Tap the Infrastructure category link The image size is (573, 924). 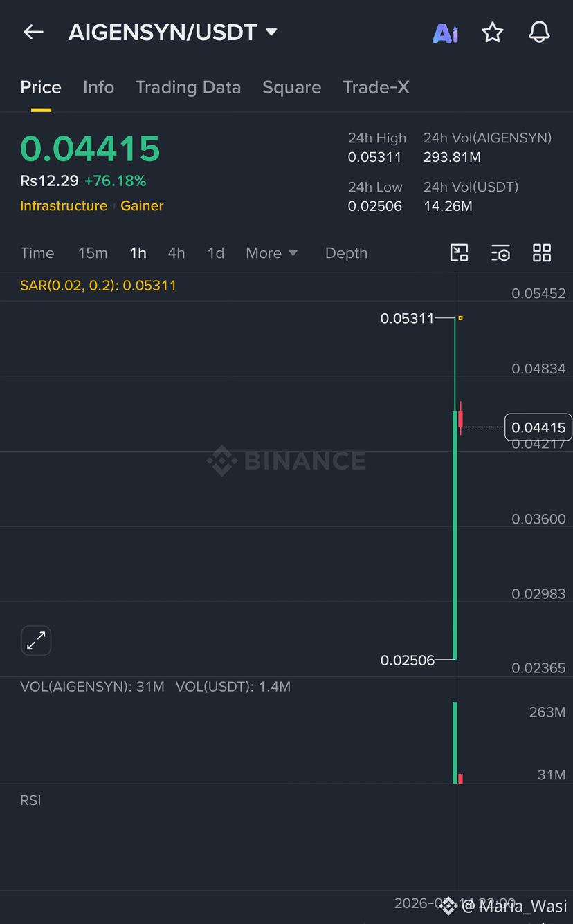pos(64,206)
